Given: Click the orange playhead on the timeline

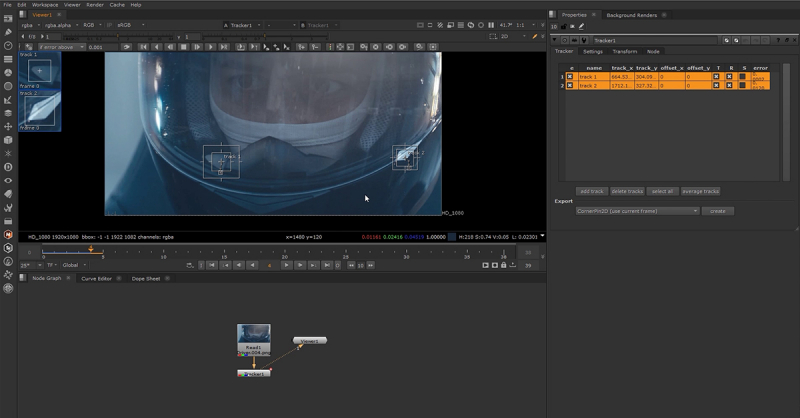Looking at the screenshot, I should 91,249.
